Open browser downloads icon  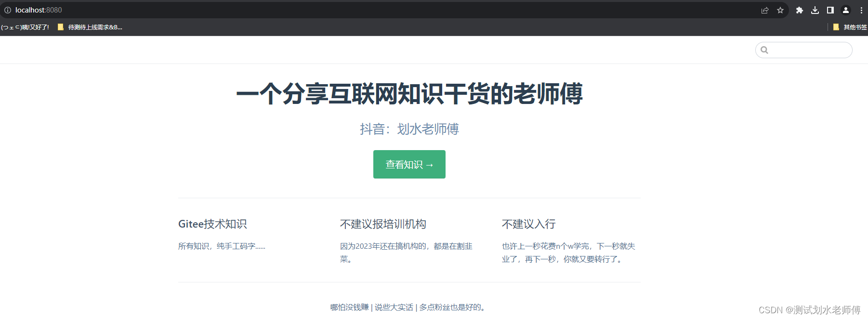point(815,10)
